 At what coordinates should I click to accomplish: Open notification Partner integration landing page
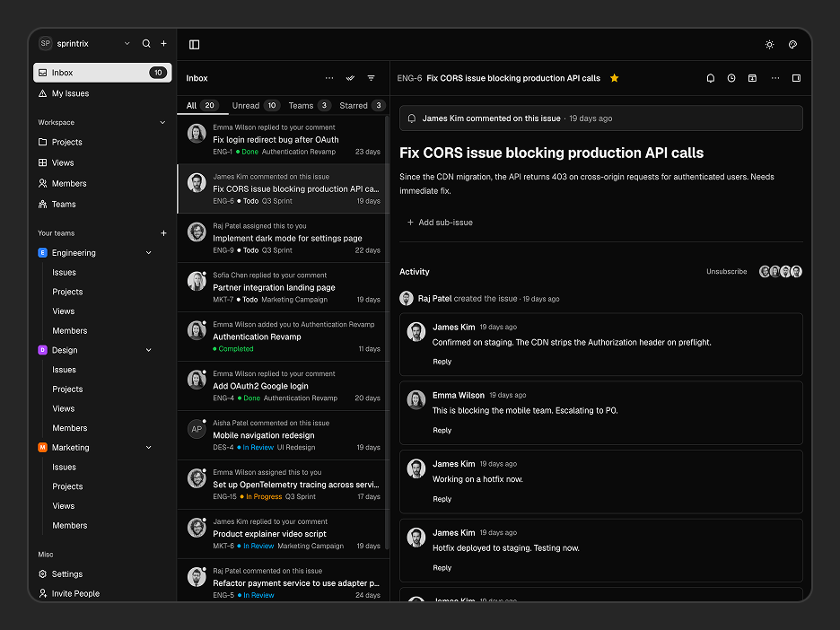[284, 287]
